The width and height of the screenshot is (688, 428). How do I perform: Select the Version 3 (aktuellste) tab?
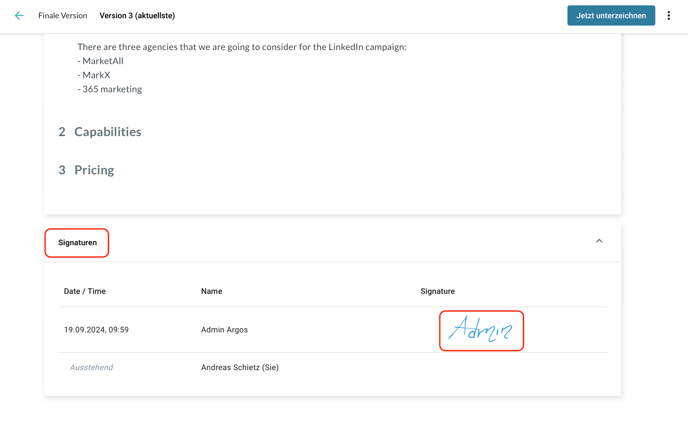[137, 16]
